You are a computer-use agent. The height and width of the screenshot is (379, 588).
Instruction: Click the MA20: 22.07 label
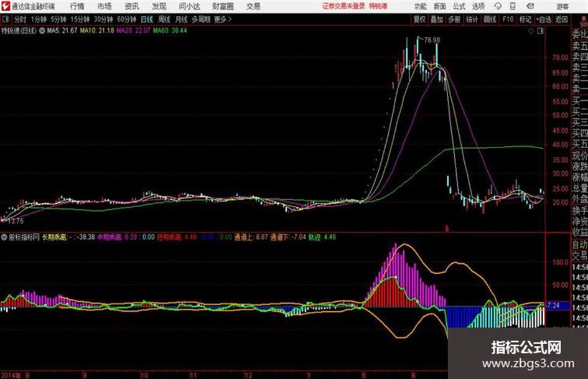(x=133, y=30)
